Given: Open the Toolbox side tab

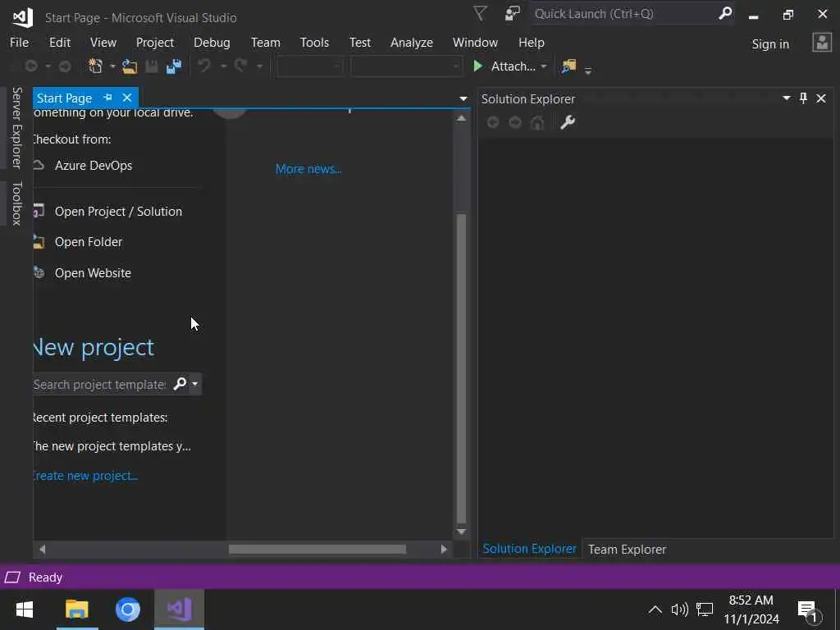Looking at the screenshot, I should point(17,203).
